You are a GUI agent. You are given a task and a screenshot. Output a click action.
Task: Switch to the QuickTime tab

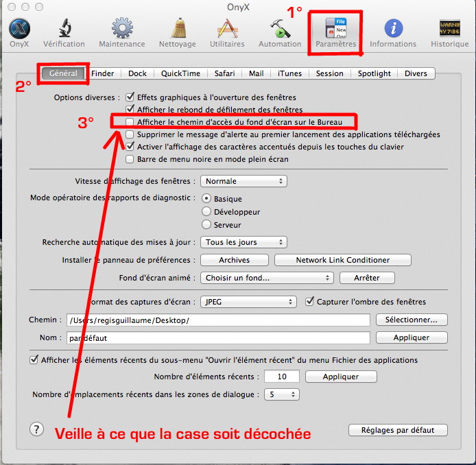pyautogui.click(x=180, y=73)
